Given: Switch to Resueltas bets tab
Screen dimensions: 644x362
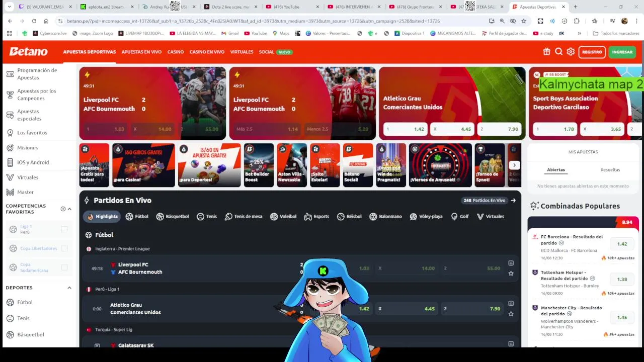Looking at the screenshot, I should 610,170.
